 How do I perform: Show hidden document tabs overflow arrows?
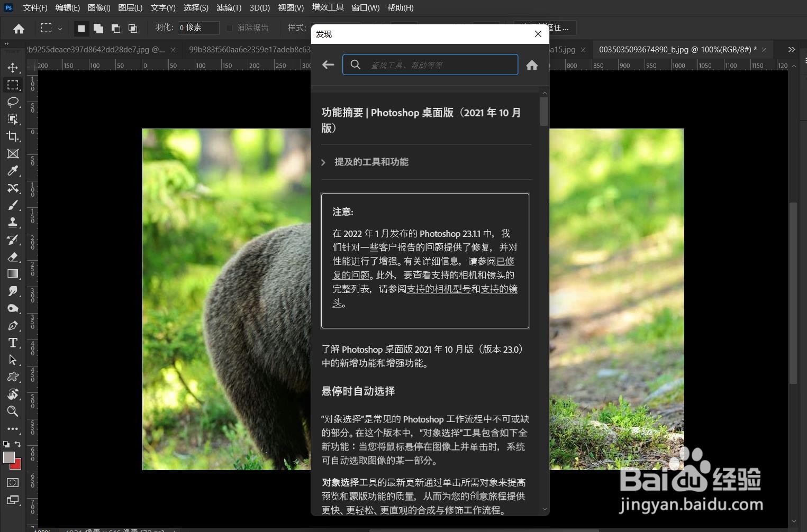792,49
